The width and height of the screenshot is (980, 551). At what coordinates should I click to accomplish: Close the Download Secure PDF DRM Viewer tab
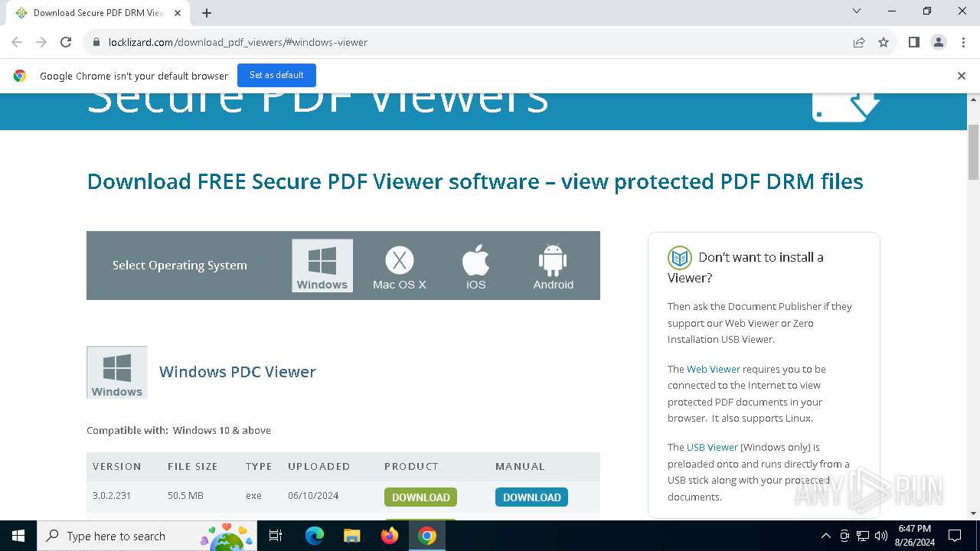click(x=178, y=13)
